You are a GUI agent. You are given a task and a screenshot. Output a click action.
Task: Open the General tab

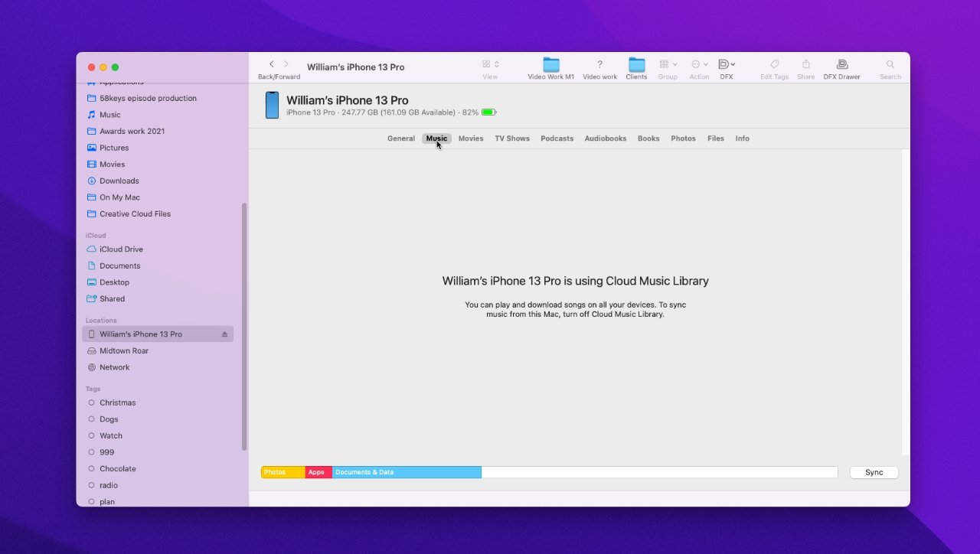tap(401, 138)
